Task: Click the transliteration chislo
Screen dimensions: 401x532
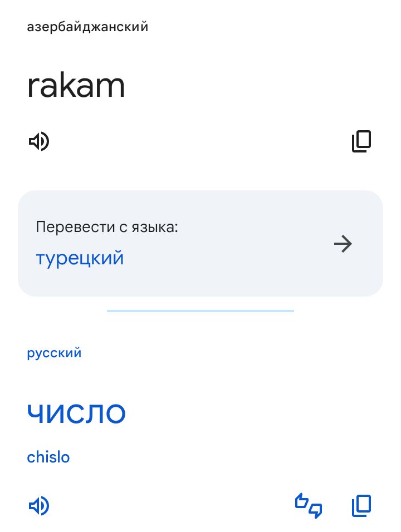Action: (x=48, y=457)
